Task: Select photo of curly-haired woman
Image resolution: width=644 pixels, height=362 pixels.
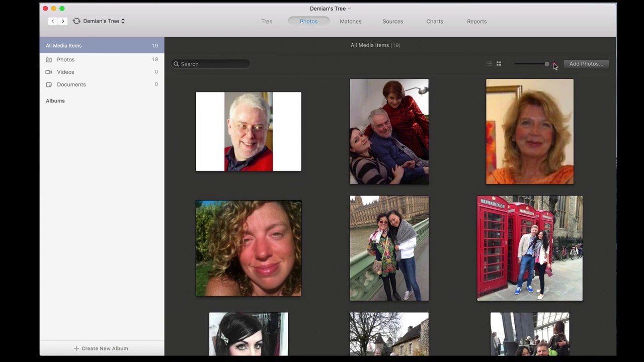Action: (249, 248)
